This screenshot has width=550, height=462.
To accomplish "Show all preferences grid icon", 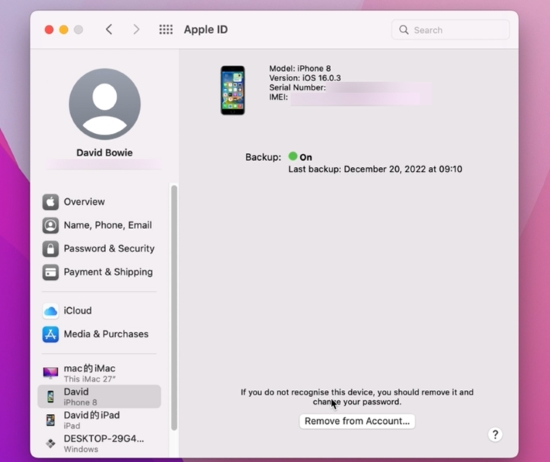I will [x=166, y=29].
